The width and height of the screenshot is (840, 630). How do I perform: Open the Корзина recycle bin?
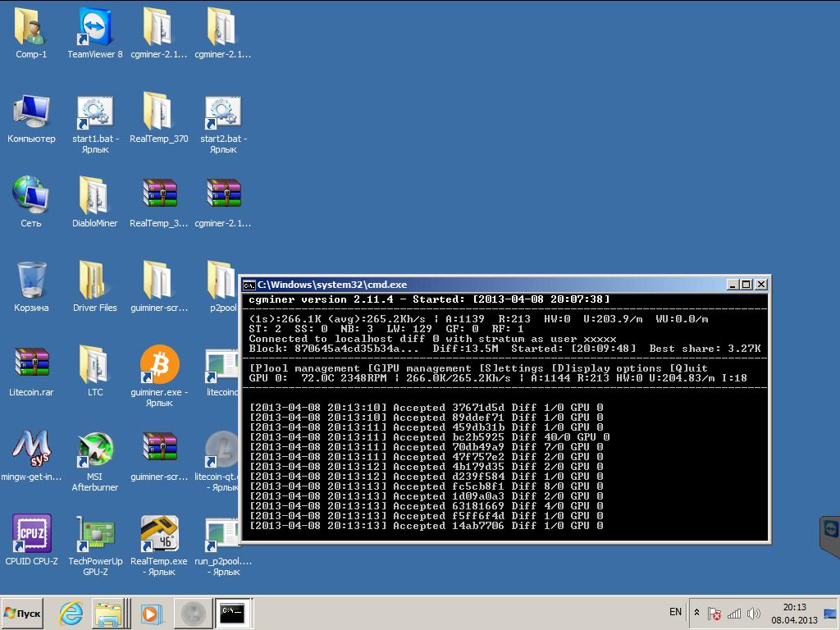[31, 281]
